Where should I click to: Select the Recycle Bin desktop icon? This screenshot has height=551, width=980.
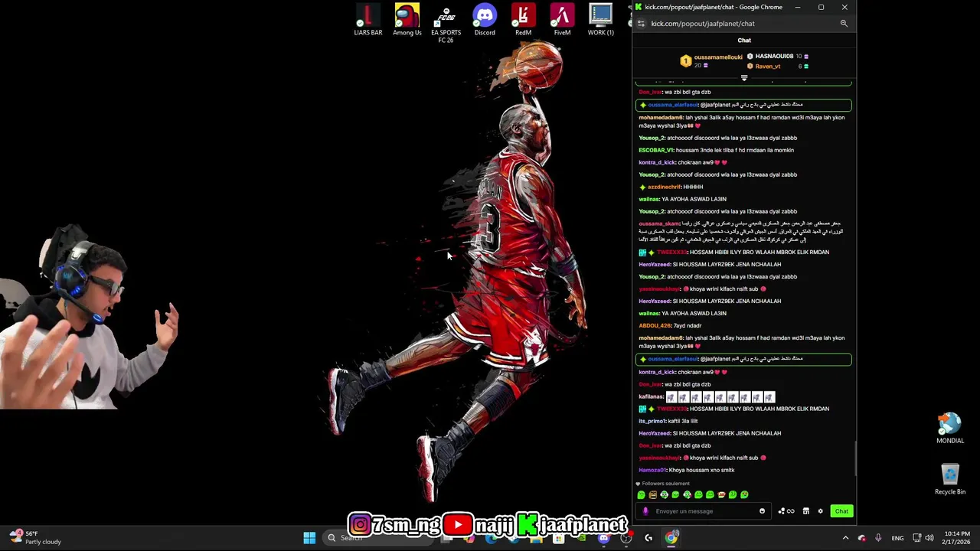[950, 480]
